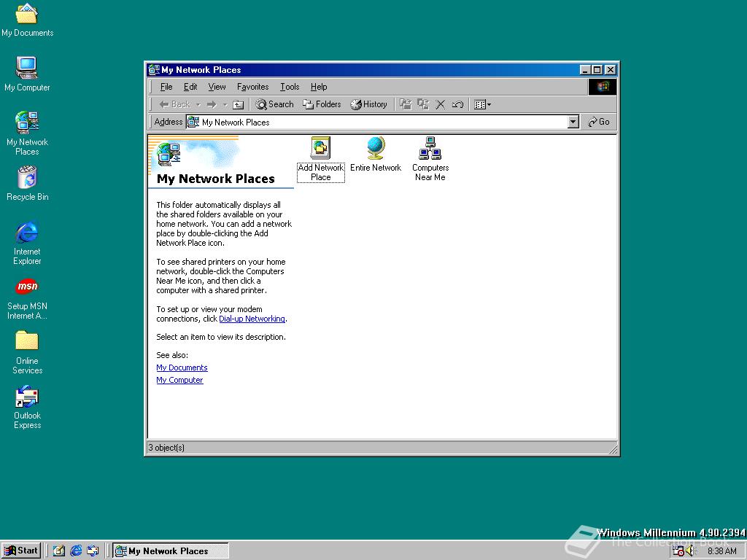Click the Delete toolbar icon
The height and width of the screenshot is (560, 747).
(x=440, y=104)
